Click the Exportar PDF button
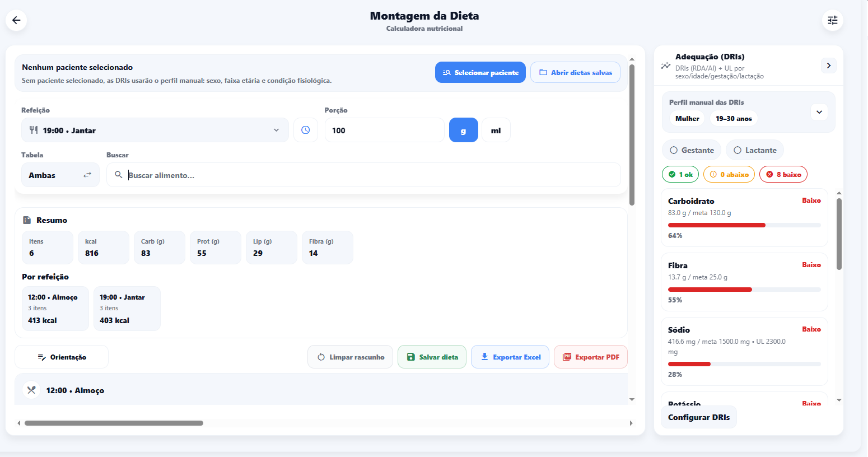This screenshot has height=457, width=868. [591, 357]
